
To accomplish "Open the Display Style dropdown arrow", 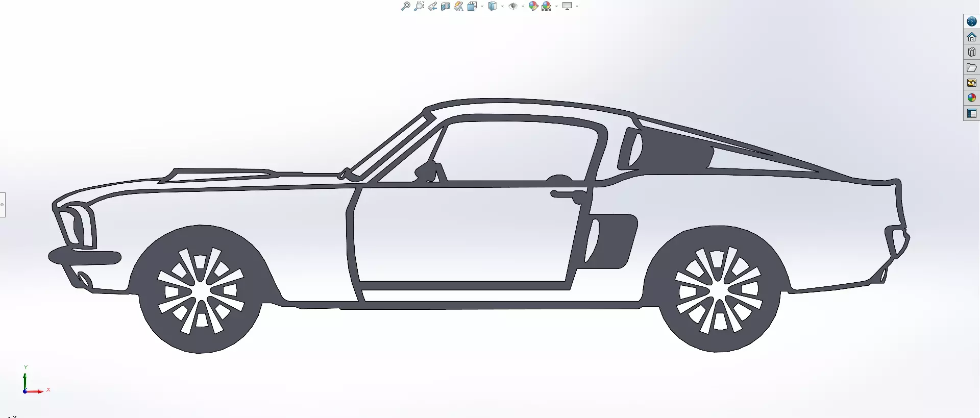I will coord(502,6).
